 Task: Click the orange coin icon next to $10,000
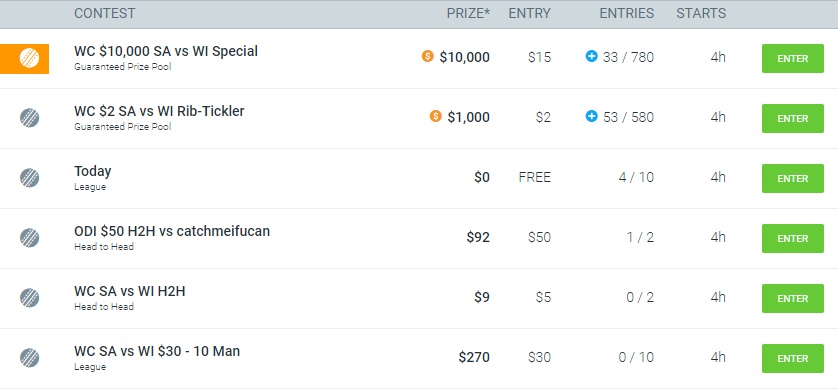tap(428, 56)
